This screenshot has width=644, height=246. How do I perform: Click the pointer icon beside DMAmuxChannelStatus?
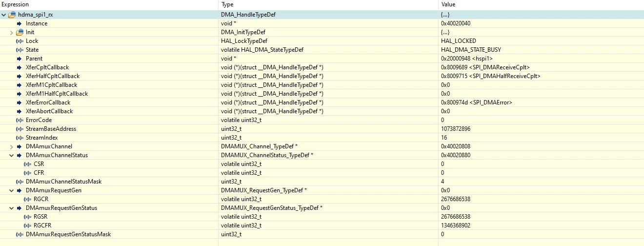(x=20, y=155)
